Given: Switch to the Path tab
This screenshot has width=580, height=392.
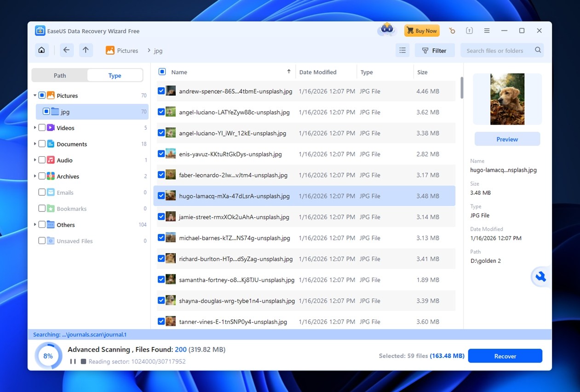Looking at the screenshot, I should coord(59,75).
